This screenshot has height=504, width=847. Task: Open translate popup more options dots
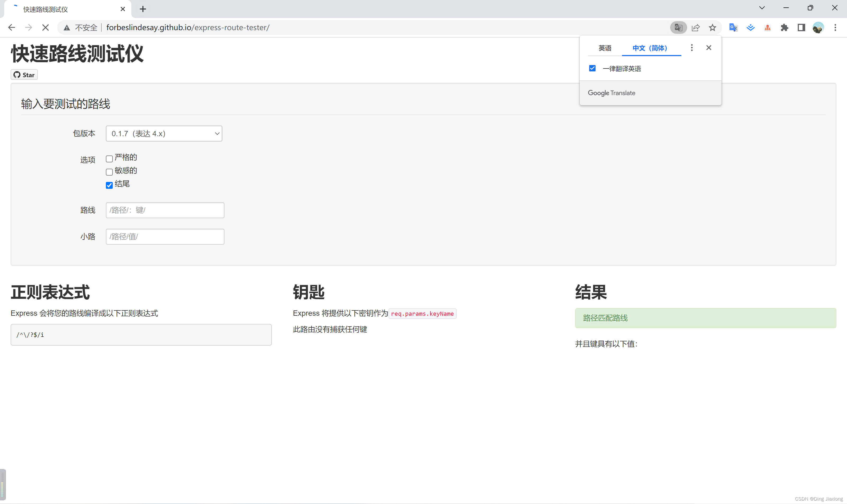(692, 48)
